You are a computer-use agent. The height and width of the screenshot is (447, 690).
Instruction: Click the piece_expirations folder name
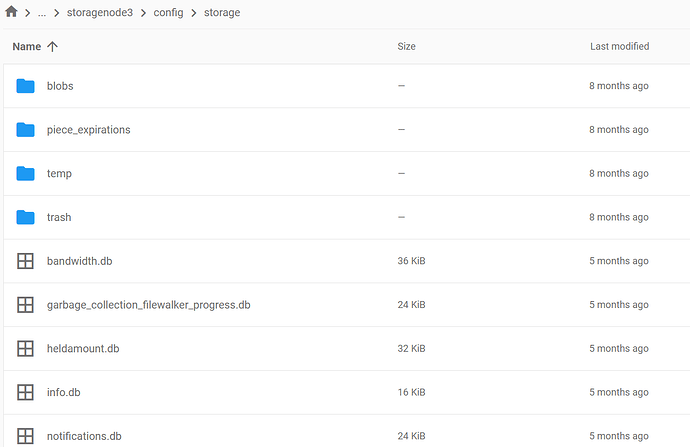[88, 130]
